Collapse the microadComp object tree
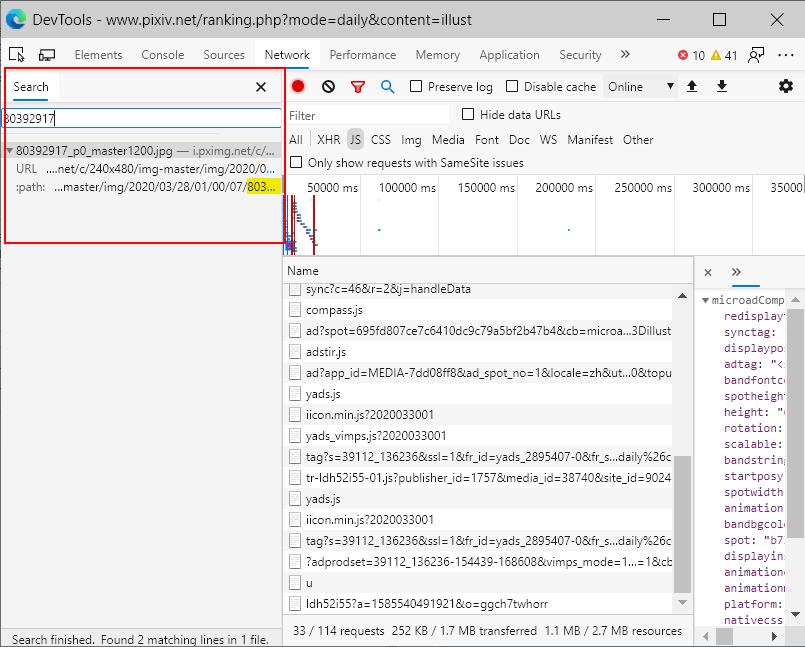 tap(705, 300)
